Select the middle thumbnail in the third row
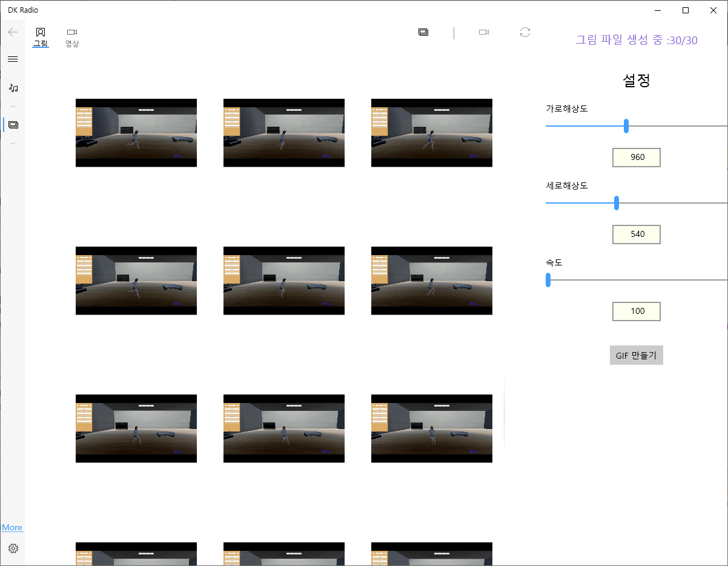This screenshot has width=728, height=566. coord(284,428)
